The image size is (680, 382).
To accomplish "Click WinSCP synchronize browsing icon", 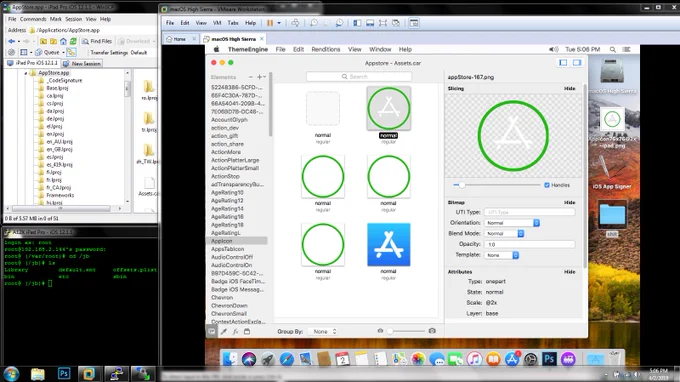I will (71, 52).
